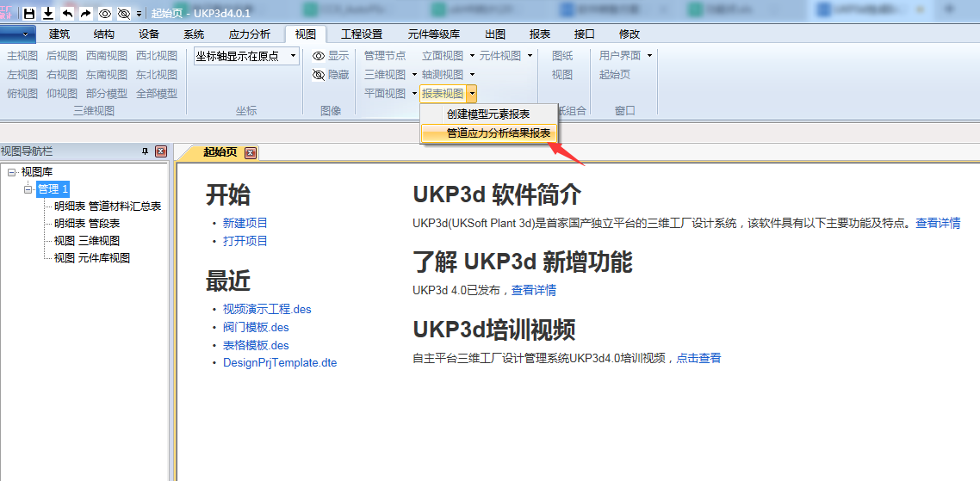Toggle 显示 in the ribbon's 图像 group
This screenshot has height=481, width=980.
coord(331,56)
